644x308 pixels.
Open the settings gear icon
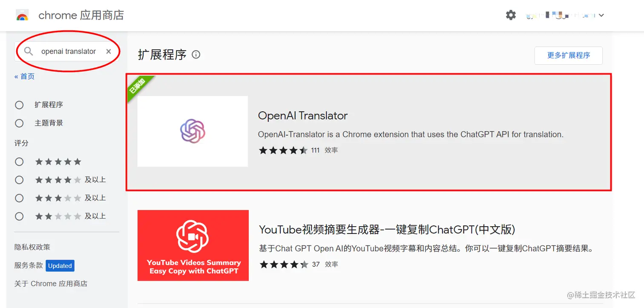[511, 15]
